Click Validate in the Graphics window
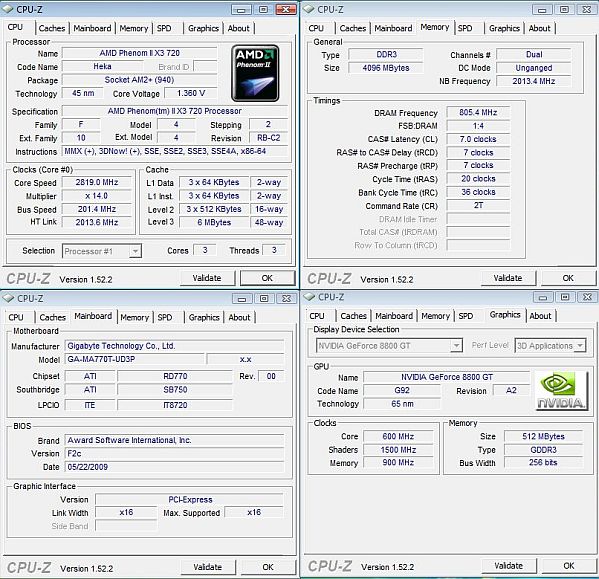Viewport: 599px width, 579px height. (x=508, y=566)
